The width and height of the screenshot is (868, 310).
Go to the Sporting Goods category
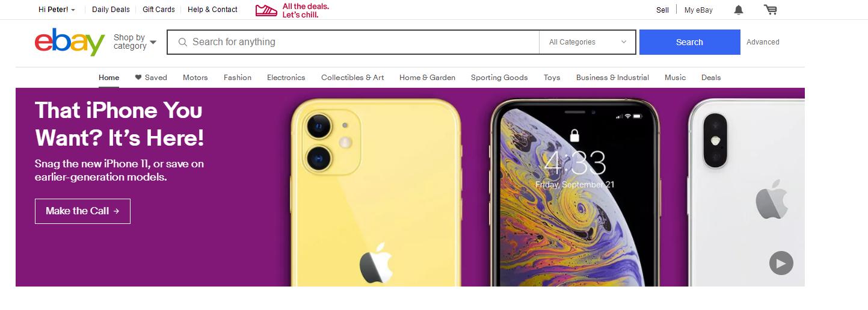click(x=499, y=78)
